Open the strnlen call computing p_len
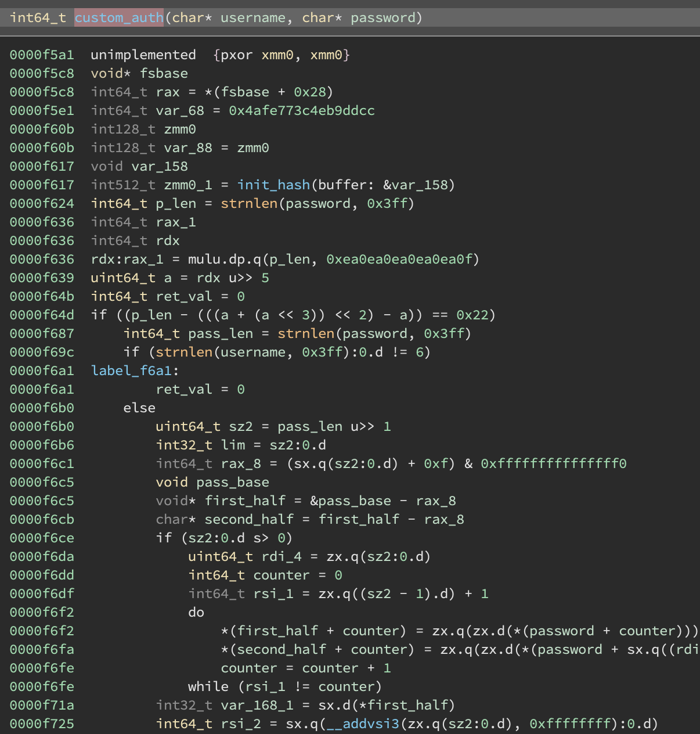The width and height of the screenshot is (700, 734). [248, 203]
